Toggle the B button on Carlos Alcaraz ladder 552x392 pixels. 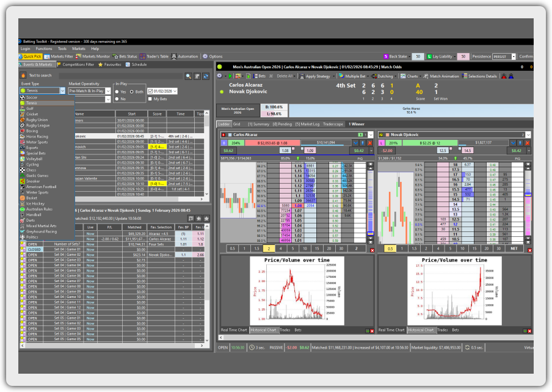point(224,143)
